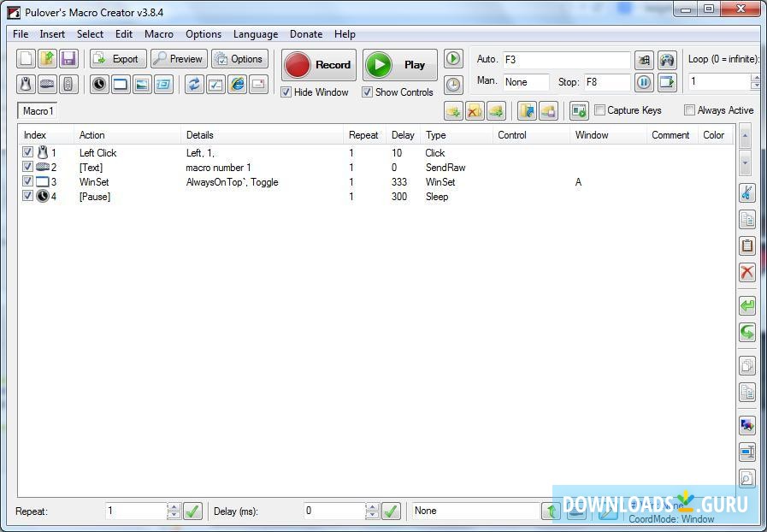The width and height of the screenshot is (767, 532).
Task: Click the Play button
Action: click(x=399, y=64)
